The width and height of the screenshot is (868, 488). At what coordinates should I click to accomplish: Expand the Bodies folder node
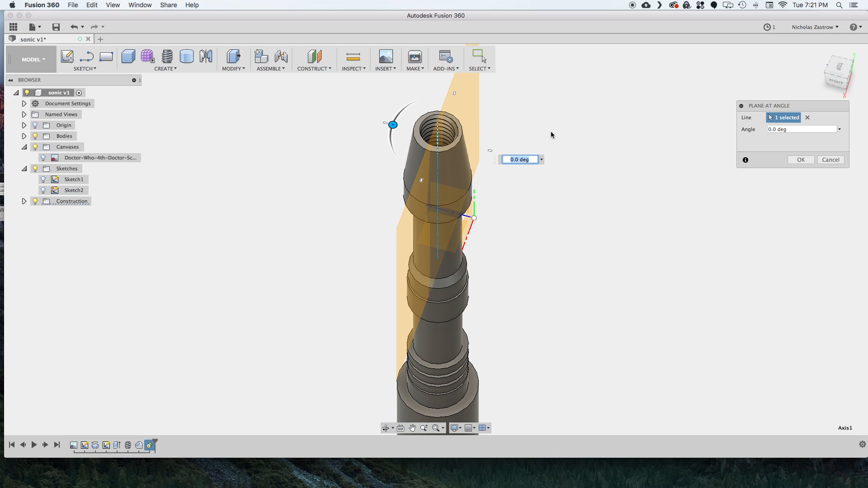pos(24,136)
